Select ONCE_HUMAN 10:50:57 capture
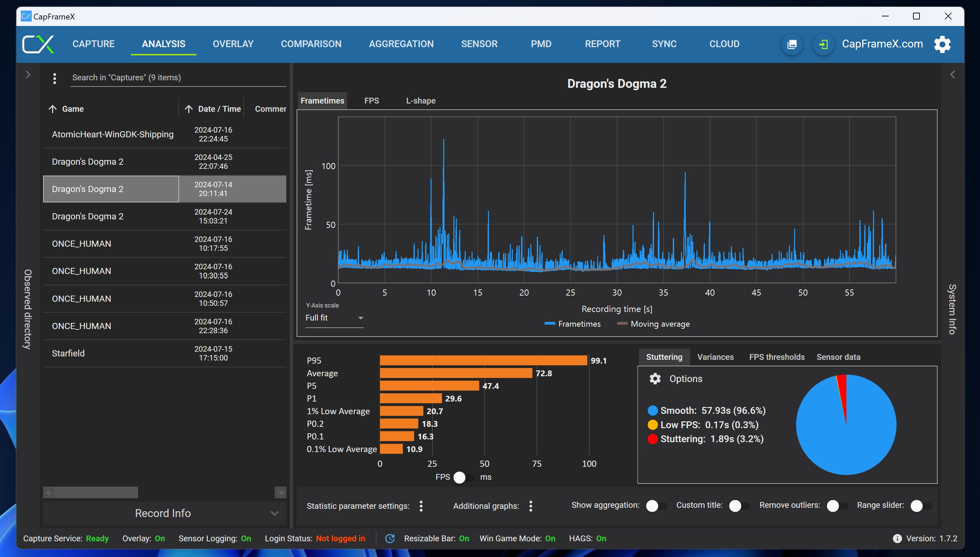The height and width of the screenshot is (557, 980). (x=164, y=299)
